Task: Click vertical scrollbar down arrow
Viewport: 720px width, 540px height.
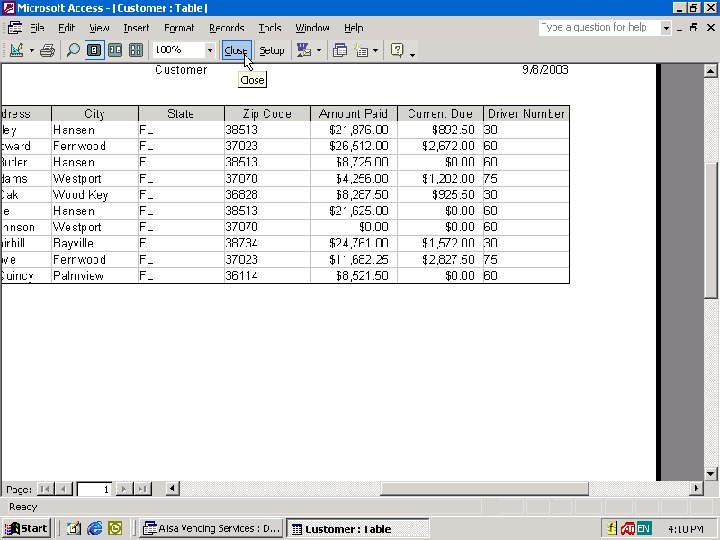Action: coord(711,473)
